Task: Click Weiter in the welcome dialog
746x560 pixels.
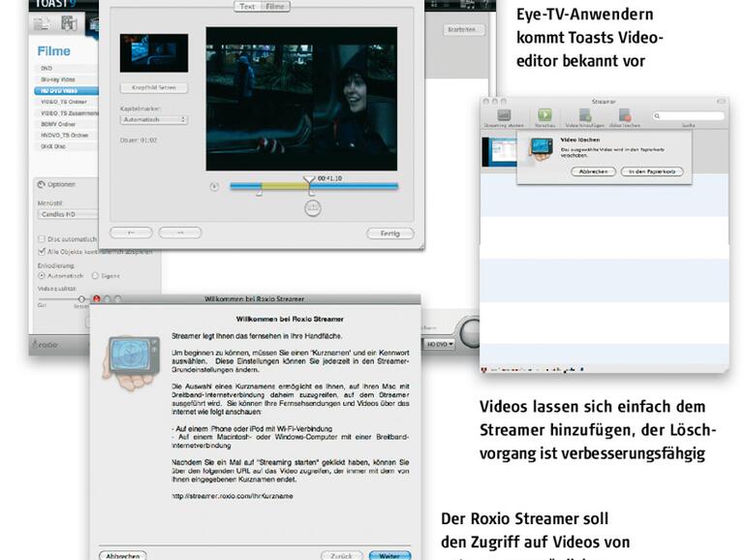Action: point(389,556)
